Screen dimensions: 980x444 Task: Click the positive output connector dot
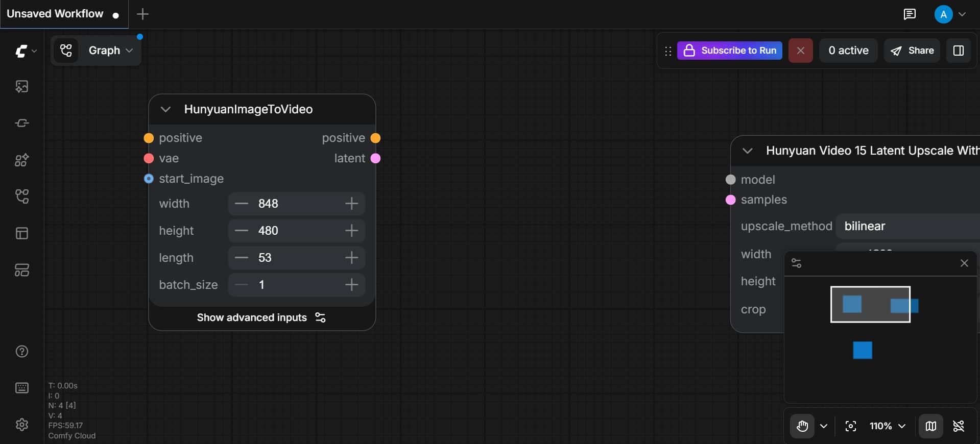click(375, 138)
